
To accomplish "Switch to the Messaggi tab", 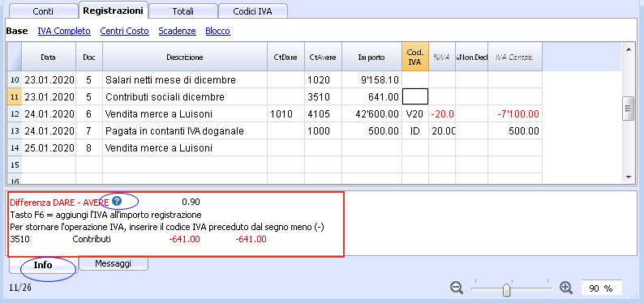I will [113, 263].
